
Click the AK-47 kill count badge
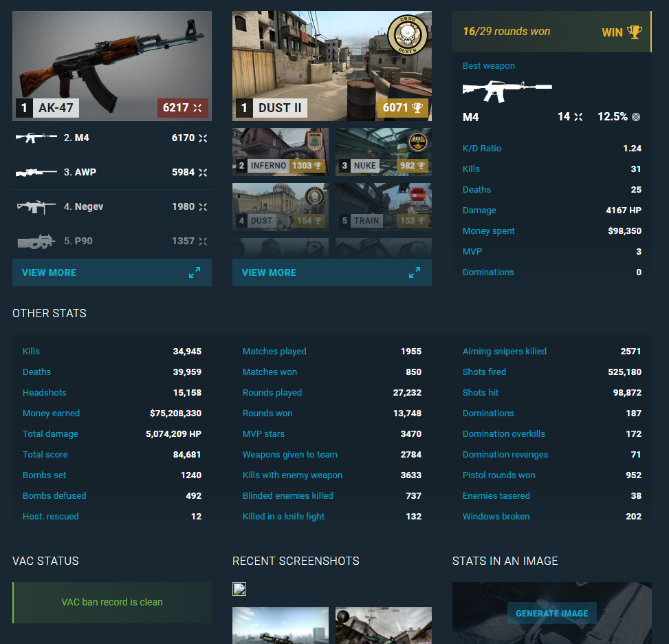coord(183,108)
